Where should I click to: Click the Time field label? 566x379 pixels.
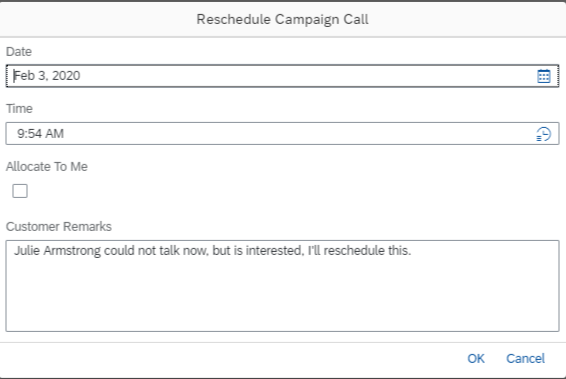pyautogui.click(x=19, y=109)
